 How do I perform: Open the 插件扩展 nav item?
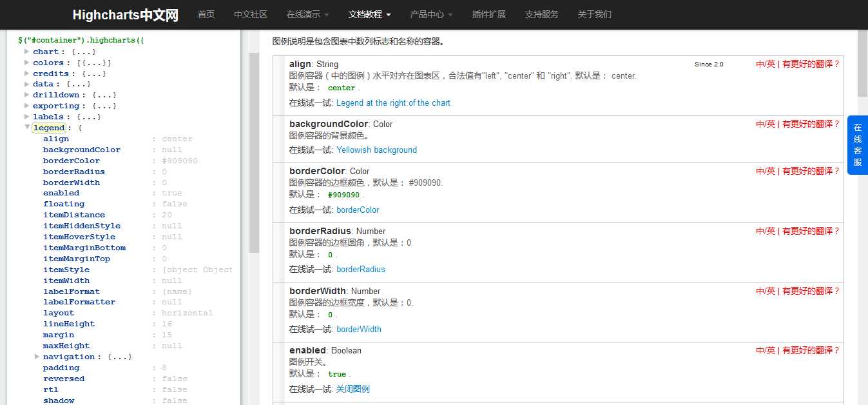coord(489,14)
